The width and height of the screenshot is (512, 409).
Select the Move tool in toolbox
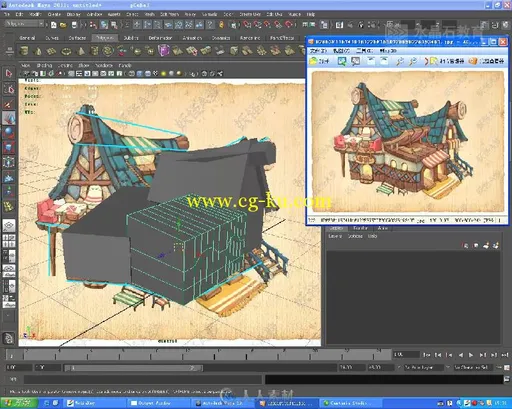pyautogui.click(x=9, y=117)
